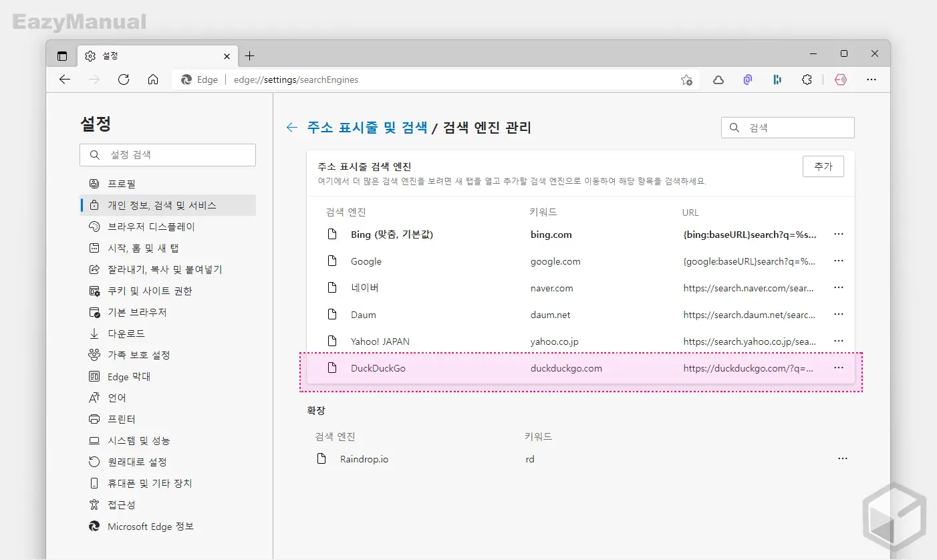Image resolution: width=937 pixels, height=560 pixels.
Task: Click the yahoo.co.jp keyword cell
Action: click(x=555, y=341)
